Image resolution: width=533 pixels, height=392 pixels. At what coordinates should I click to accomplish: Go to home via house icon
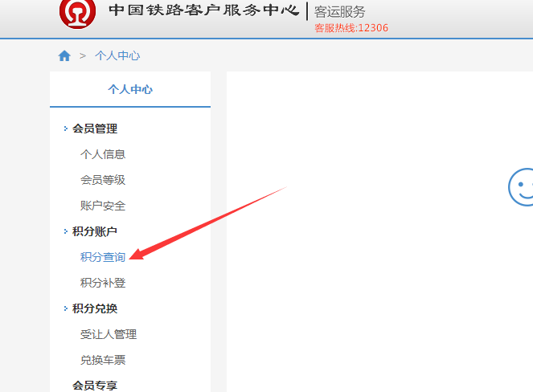point(64,55)
